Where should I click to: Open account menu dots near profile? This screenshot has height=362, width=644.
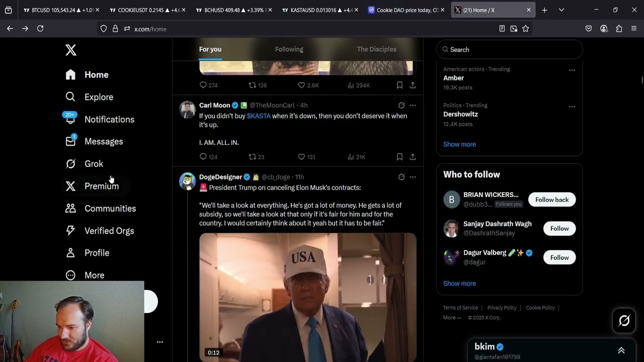coord(159,342)
